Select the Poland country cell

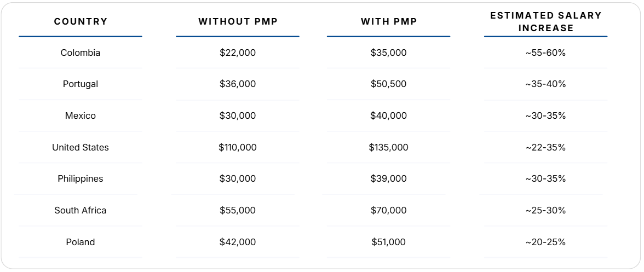tap(81, 242)
